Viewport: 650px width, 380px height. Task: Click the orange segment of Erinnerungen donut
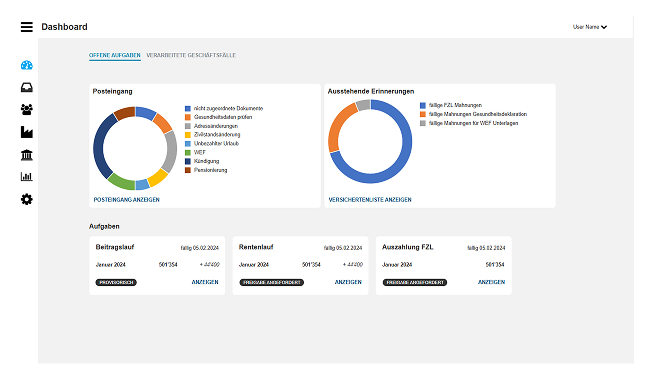338,124
